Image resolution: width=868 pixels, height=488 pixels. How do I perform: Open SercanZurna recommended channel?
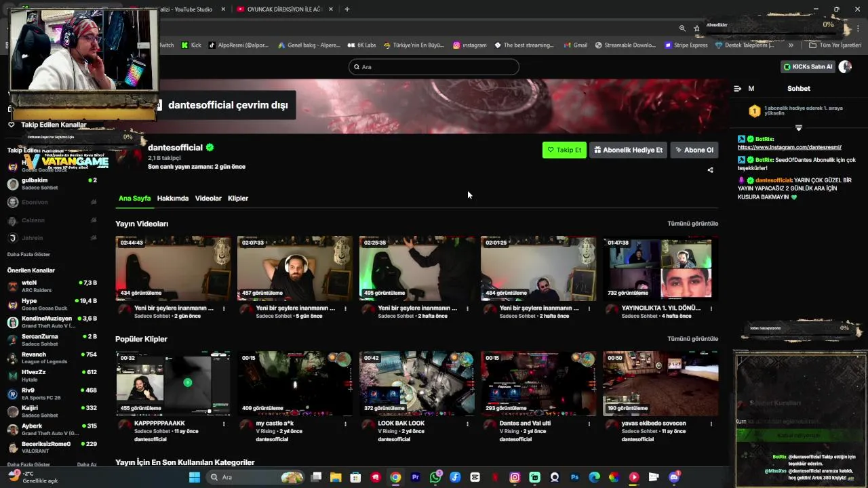click(x=52, y=340)
